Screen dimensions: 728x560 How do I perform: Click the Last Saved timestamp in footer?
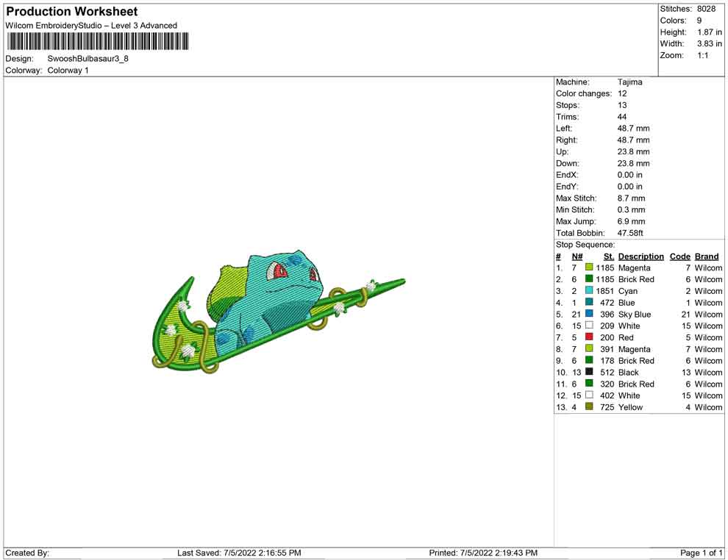pos(239,553)
